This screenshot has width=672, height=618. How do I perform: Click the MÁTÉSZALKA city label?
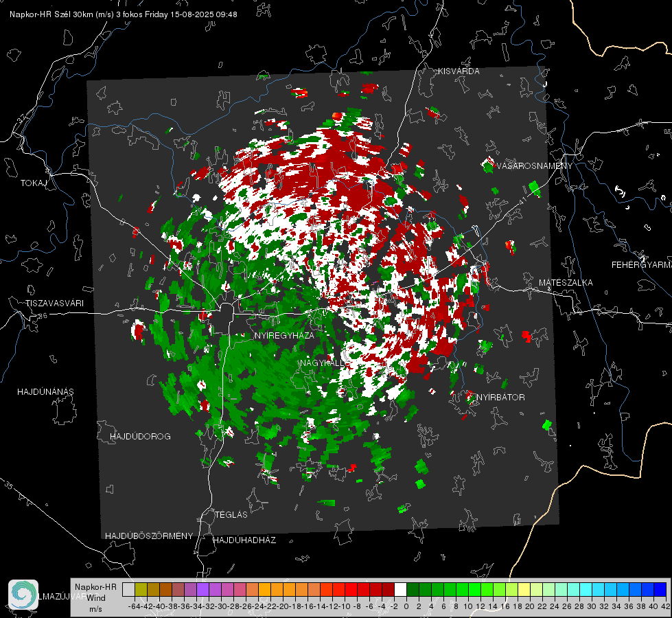pos(566,283)
